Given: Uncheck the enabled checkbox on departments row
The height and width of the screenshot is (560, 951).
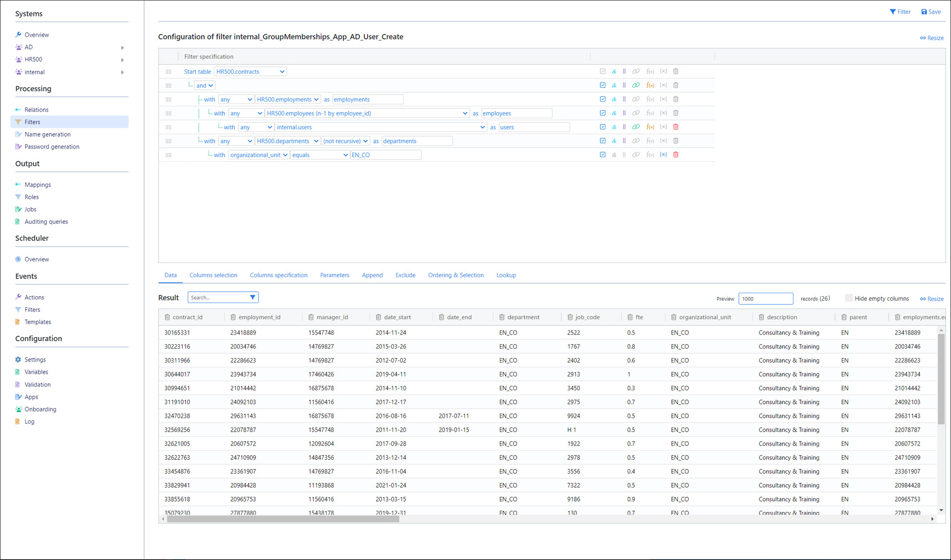Looking at the screenshot, I should (x=602, y=141).
